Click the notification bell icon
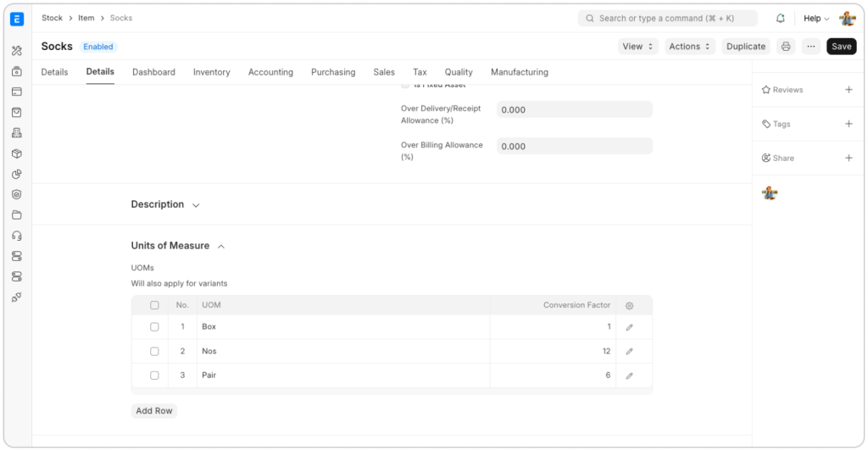 pyautogui.click(x=780, y=19)
